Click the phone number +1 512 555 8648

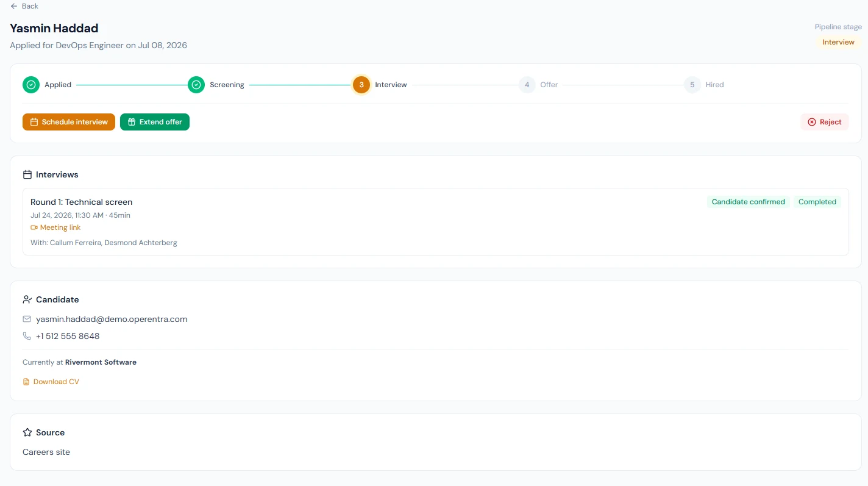pos(68,336)
